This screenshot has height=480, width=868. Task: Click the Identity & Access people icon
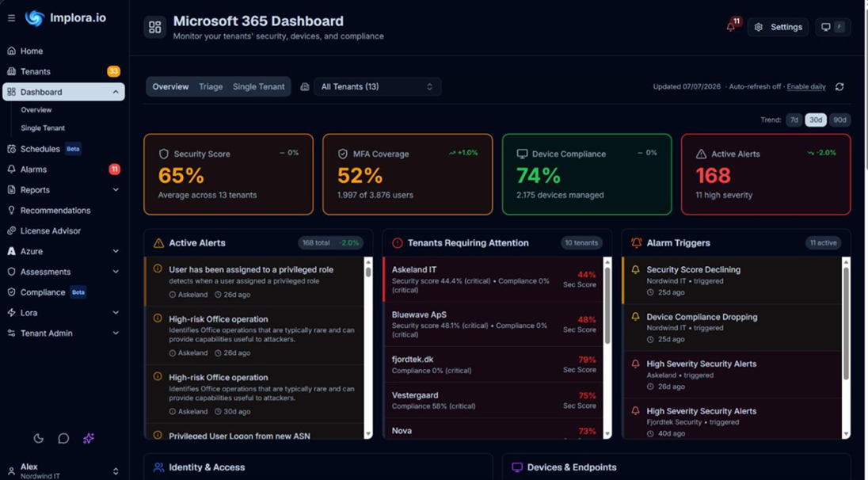point(159,467)
